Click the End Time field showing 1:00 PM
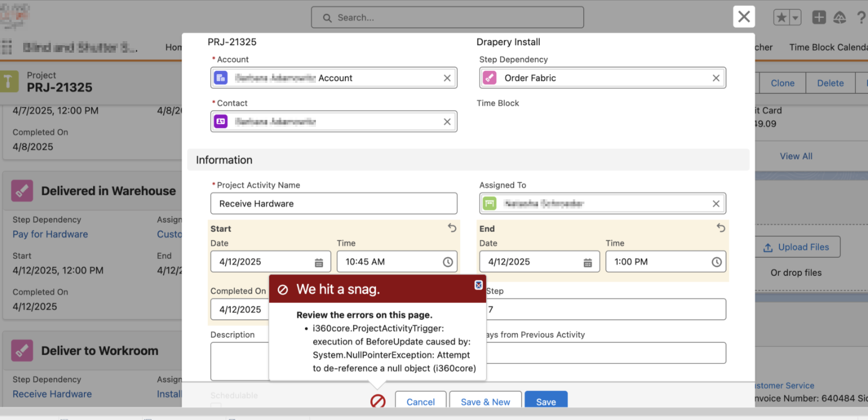 (x=666, y=262)
